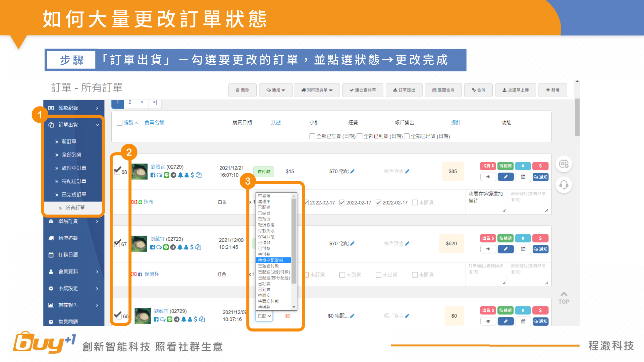Go to page 2 of orders
This screenshot has height=362, width=644.
(130, 103)
